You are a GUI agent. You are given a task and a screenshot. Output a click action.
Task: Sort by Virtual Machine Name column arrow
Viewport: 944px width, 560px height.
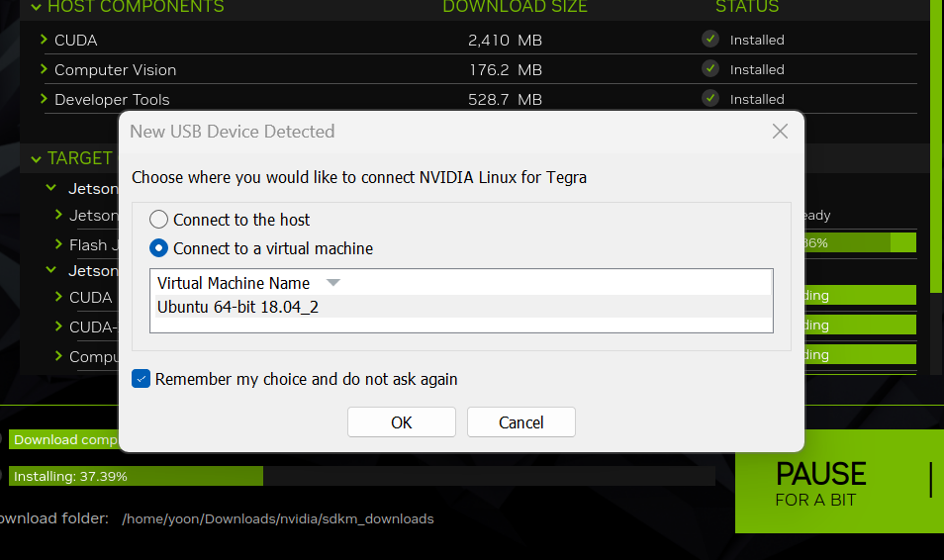click(x=332, y=282)
